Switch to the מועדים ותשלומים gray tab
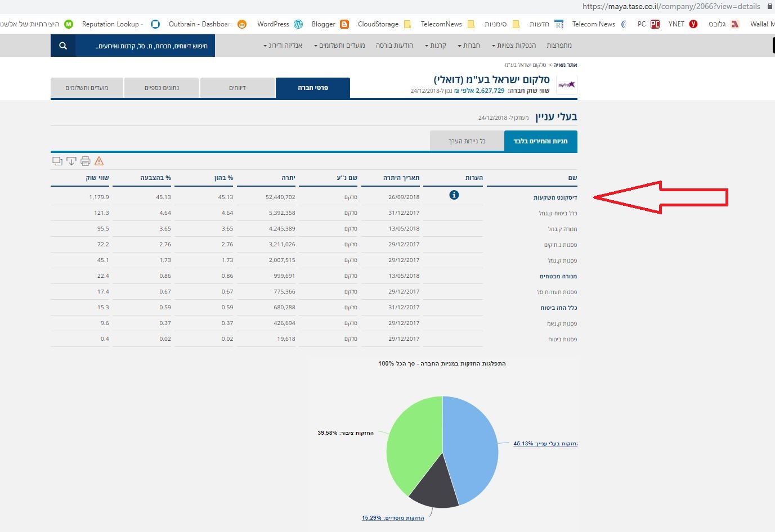 87,88
